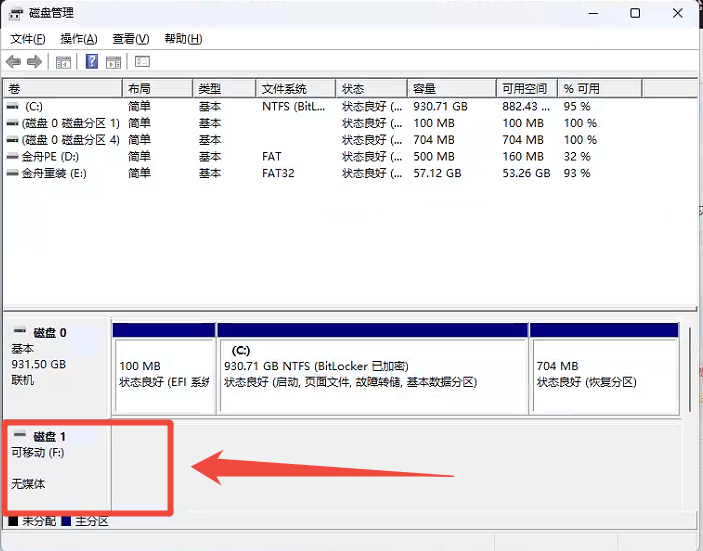Sort by the 文件系统 column header

point(296,88)
